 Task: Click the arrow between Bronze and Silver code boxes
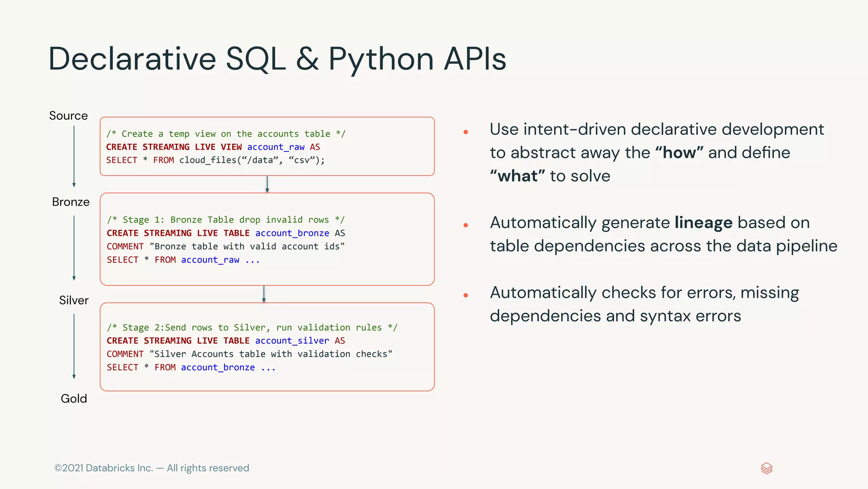click(264, 294)
